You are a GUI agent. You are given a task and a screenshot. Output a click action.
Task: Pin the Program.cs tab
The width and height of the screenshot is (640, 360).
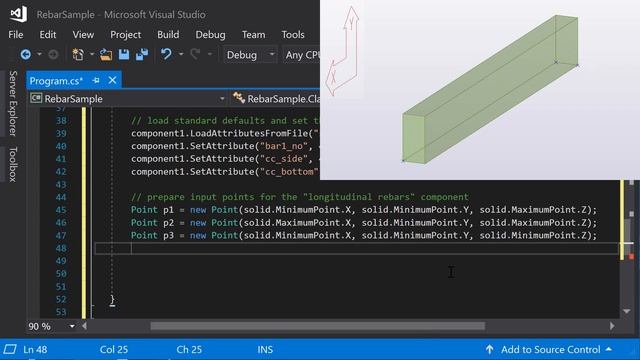[x=96, y=81]
